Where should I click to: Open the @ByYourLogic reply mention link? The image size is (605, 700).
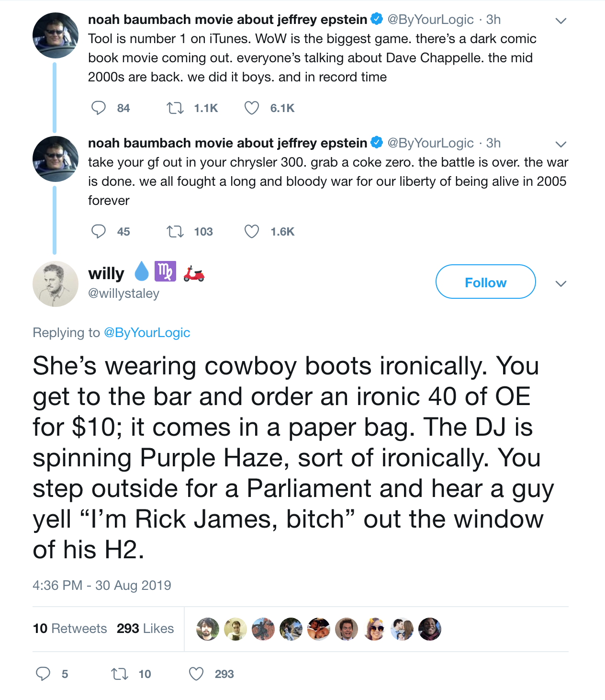(147, 332)
